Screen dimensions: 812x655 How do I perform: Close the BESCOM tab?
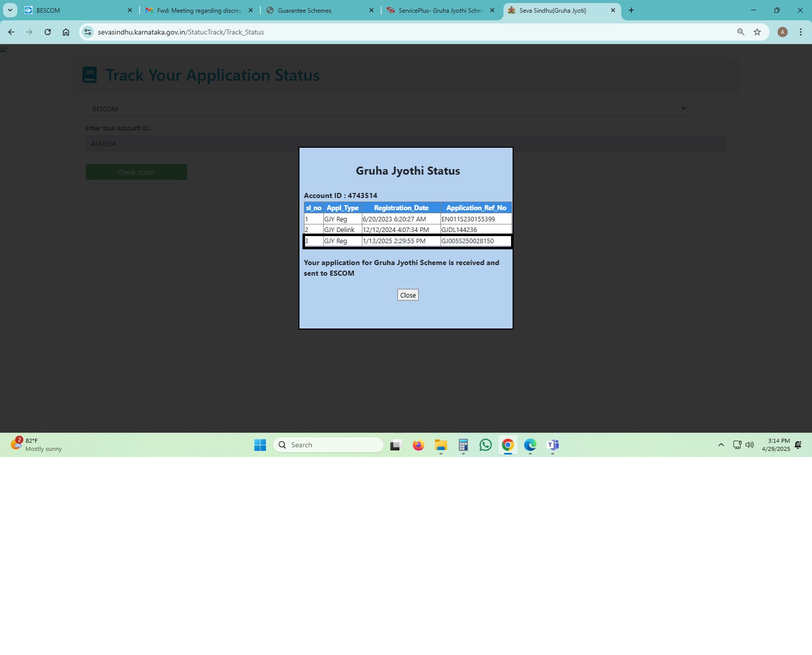130,10
